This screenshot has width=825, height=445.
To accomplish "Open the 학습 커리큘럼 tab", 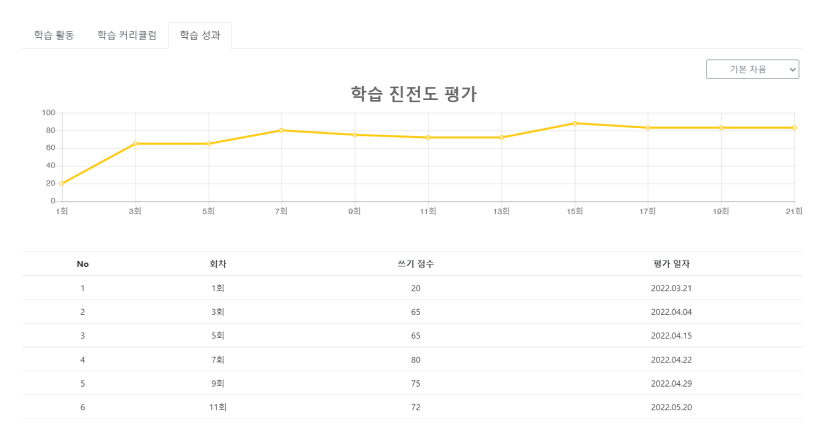I will click(127, 35).
